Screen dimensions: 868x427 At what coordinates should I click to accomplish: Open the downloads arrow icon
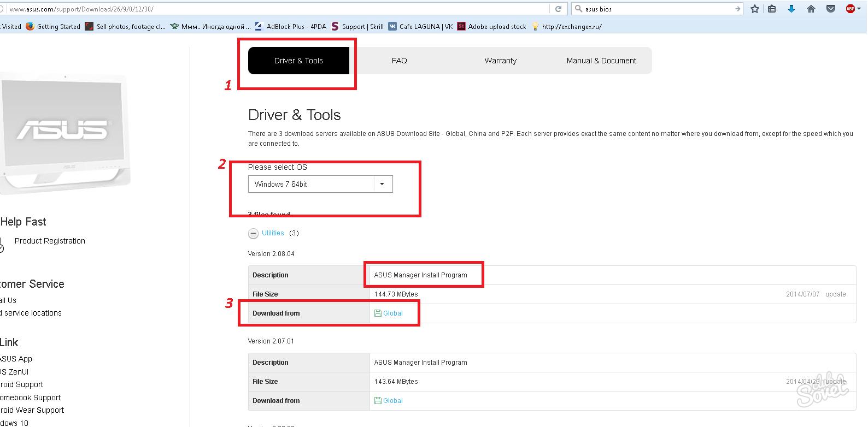tap(791, 9)
